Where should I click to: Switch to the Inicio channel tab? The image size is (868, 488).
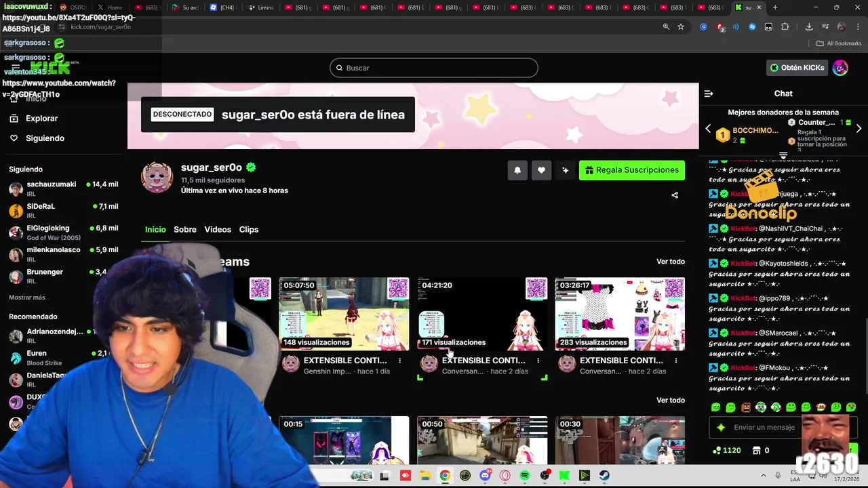(x=155, y=230)
